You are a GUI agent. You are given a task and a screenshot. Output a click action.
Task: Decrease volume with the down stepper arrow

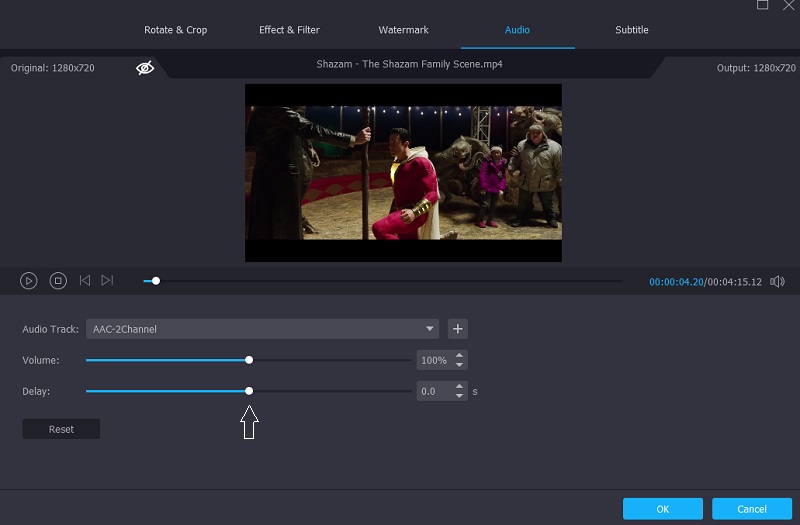coord(459,365)
